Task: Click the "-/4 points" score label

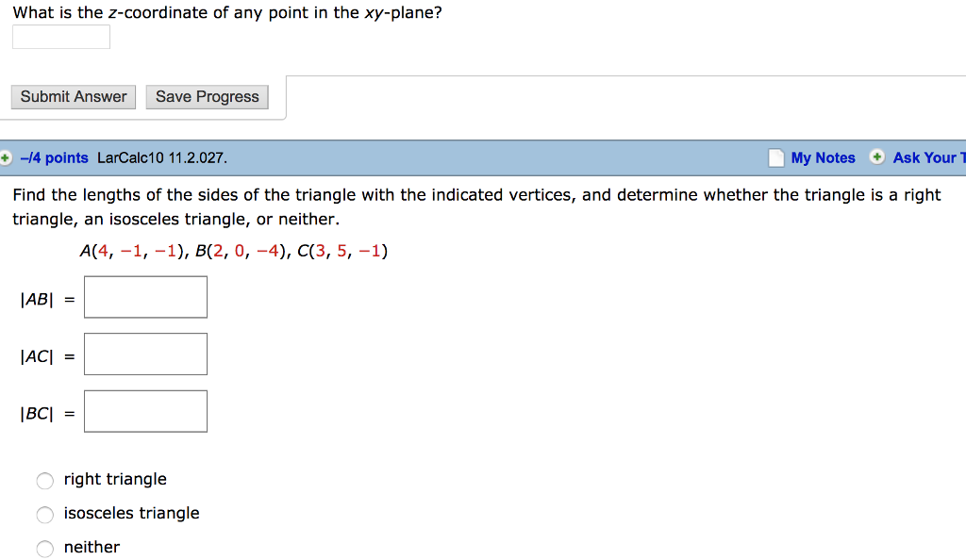Action: click(x=53, y=157)
